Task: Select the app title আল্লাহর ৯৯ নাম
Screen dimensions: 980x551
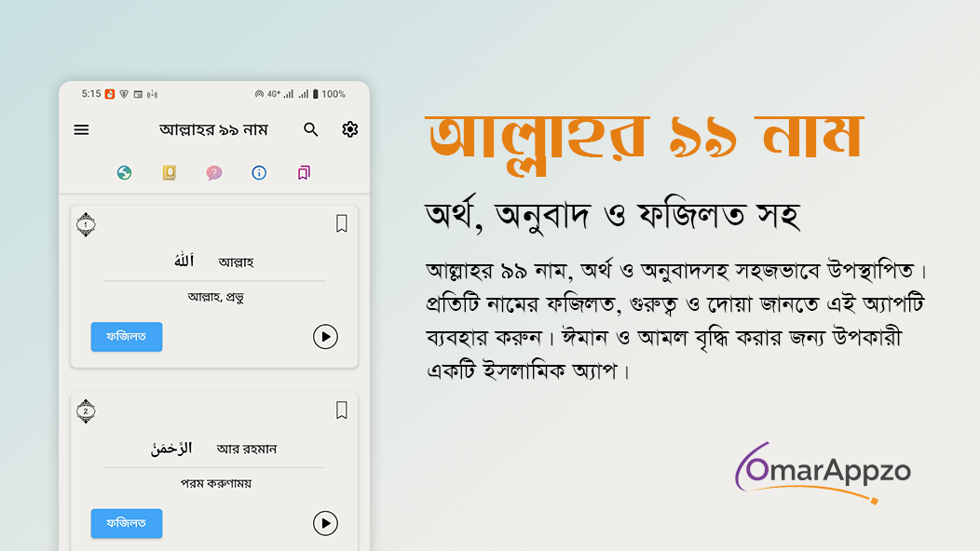Action: click(212, 129)
